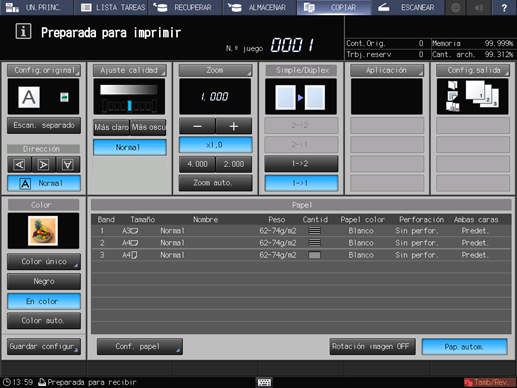Viewport: 517px width, 388px height.
Task: Click the Memoria 99.999% readout
Action: click(472, 43)
